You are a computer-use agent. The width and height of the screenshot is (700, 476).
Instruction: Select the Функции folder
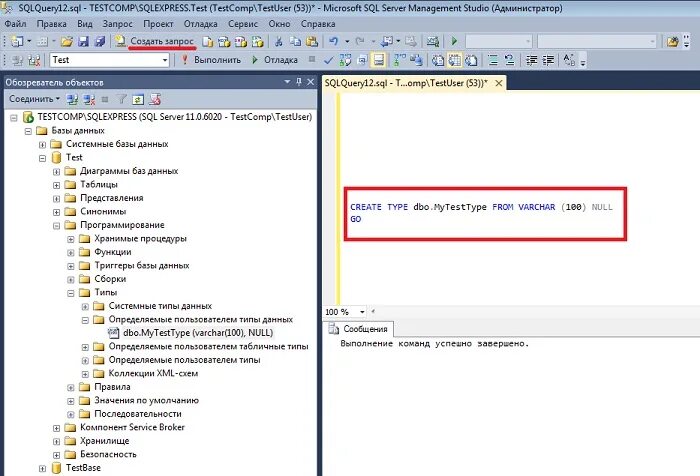click(x=113, y=252)
